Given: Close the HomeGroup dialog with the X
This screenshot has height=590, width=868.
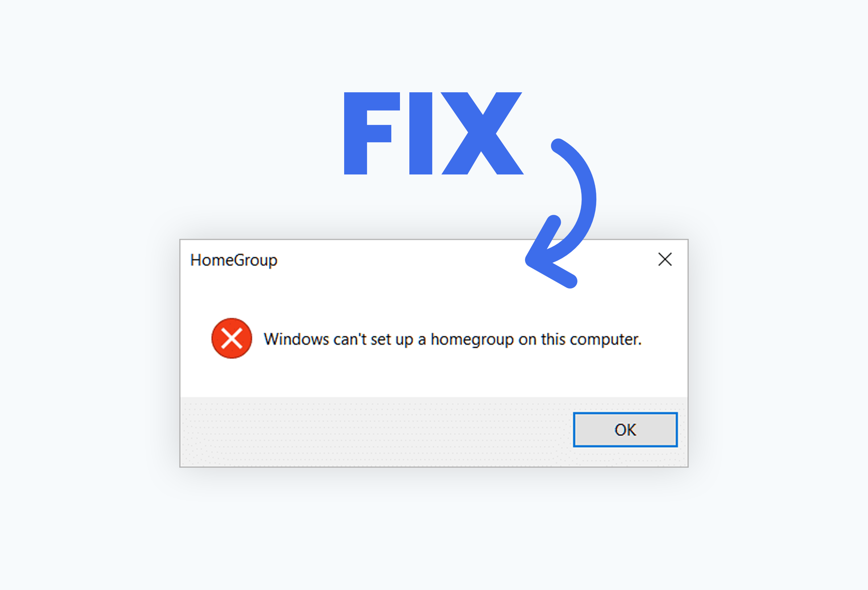Looking at the screenshot, I should pos(665,260).
